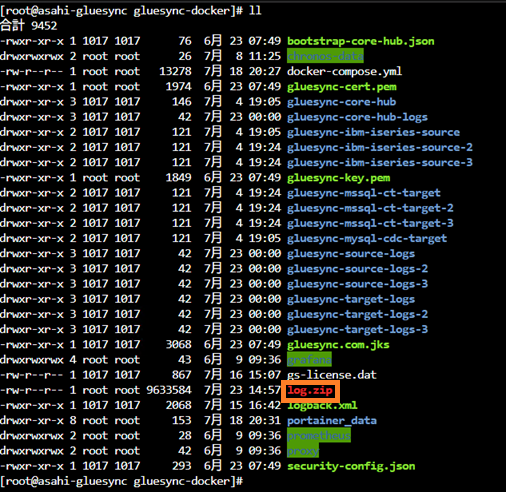Click the 3068 size of gluesync.com.jks
Image resolution: width=506 pixels, height=492 pixels.
click(179, 344)
